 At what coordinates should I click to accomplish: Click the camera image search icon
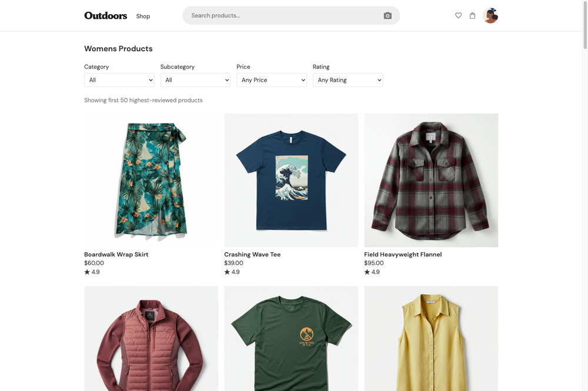(387, 16)
